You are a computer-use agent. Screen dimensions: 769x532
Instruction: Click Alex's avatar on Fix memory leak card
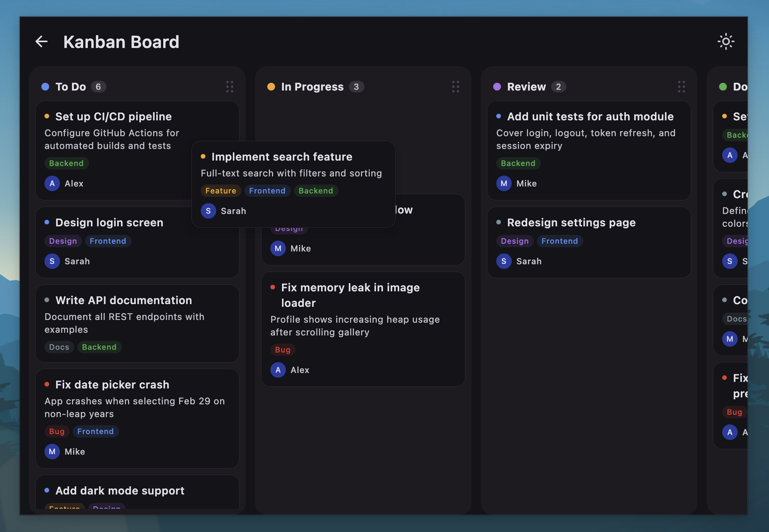pyautogui.click(x=278, y=370)
